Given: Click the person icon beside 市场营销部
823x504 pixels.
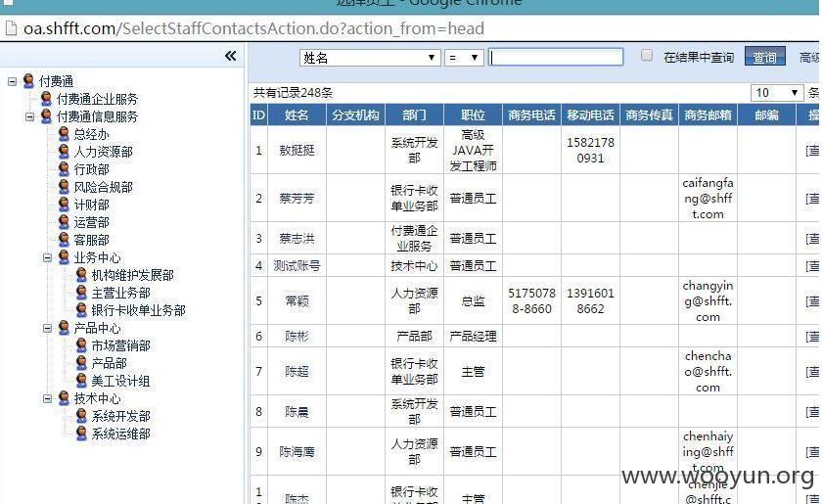Looking at the screenshot, I should [x=81, y=344].
